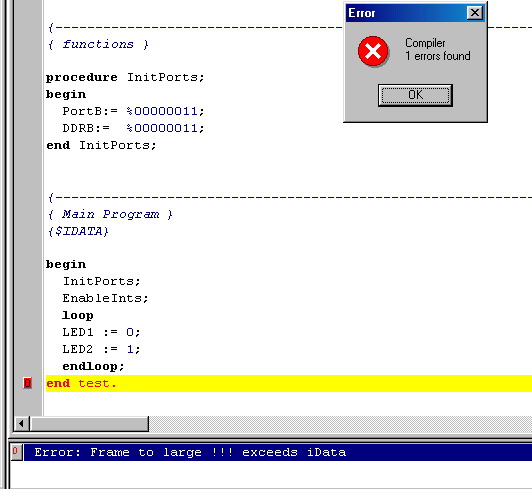This screenshot has height=490, width=532.
Task: Click the 'LED2 := 1;' line
Action: pos(101,349)
